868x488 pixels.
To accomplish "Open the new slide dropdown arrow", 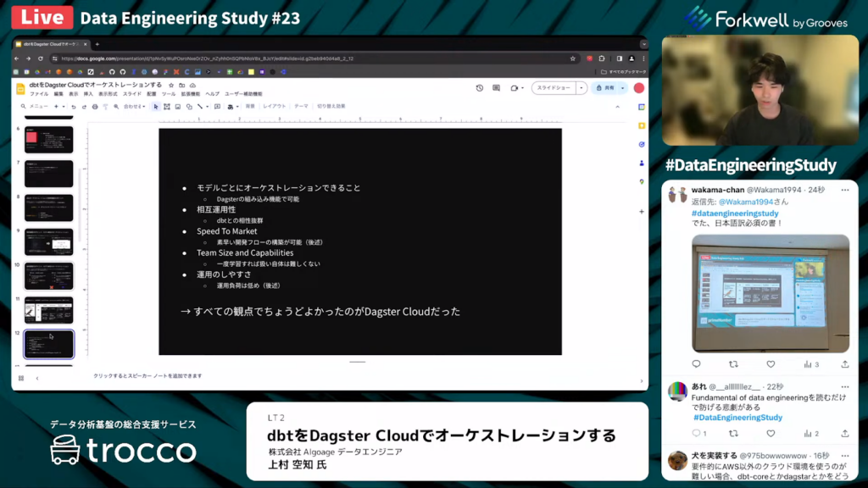I will tap(63, 107).
